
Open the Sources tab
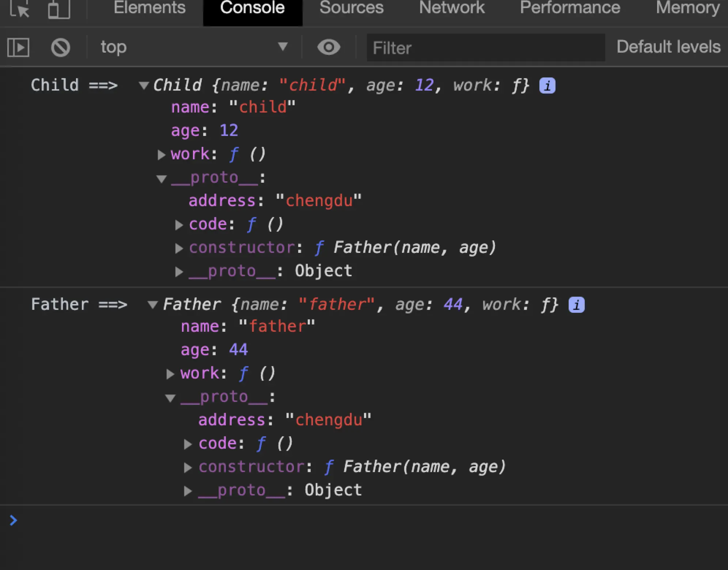[x=351, y=8]
